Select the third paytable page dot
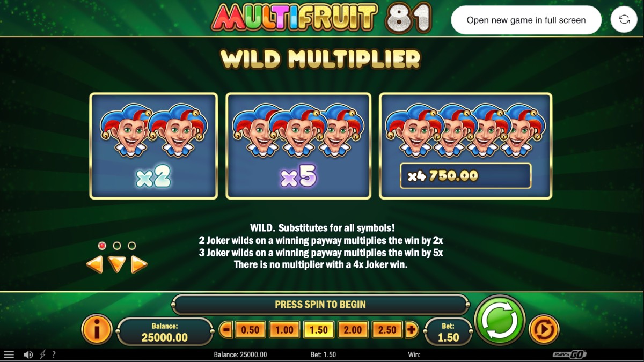Viewport: 644px width, 362px height. 131,246
